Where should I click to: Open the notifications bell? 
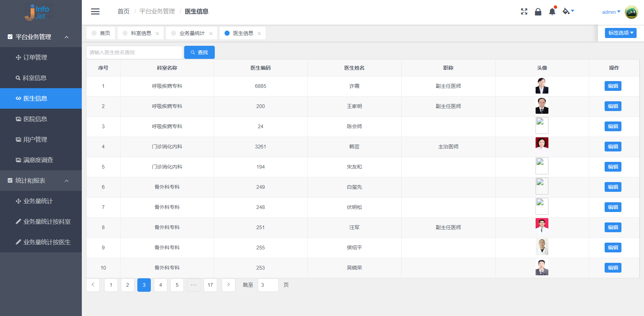(552, 12)
